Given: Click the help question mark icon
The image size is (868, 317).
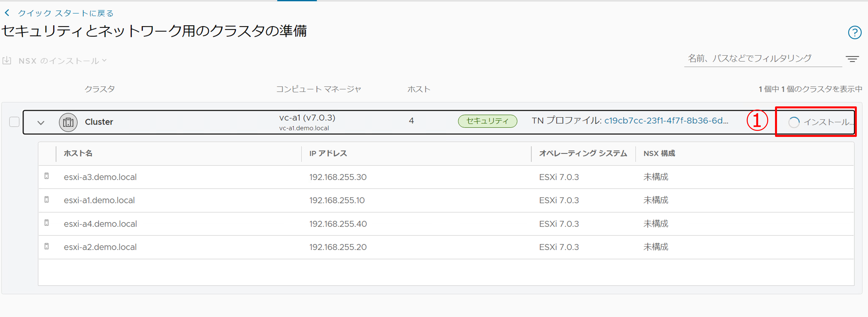Looking at the screenshot, I should (855, 33).
